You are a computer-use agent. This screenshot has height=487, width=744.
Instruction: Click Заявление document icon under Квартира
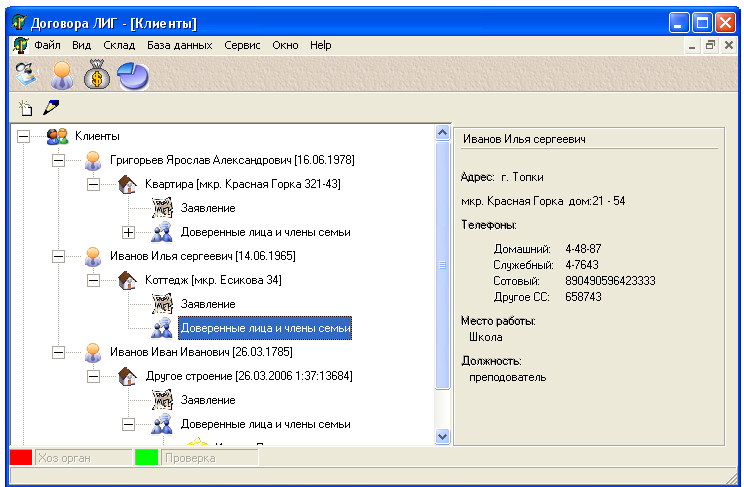[x=162, y=208]
